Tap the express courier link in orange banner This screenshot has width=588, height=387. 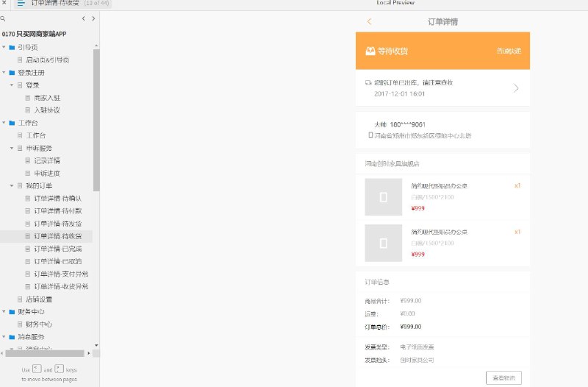coord(509,51)
